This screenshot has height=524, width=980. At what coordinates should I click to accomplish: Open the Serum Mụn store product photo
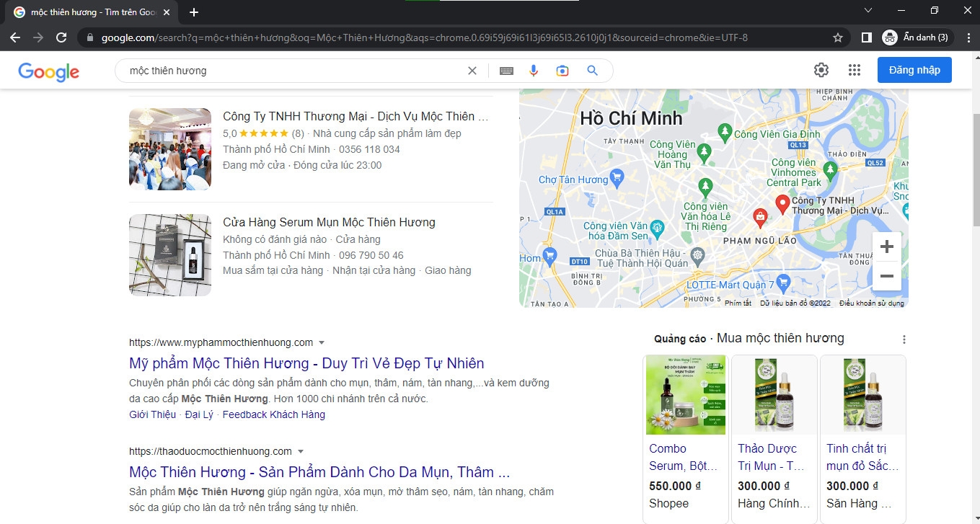(170, 255)
